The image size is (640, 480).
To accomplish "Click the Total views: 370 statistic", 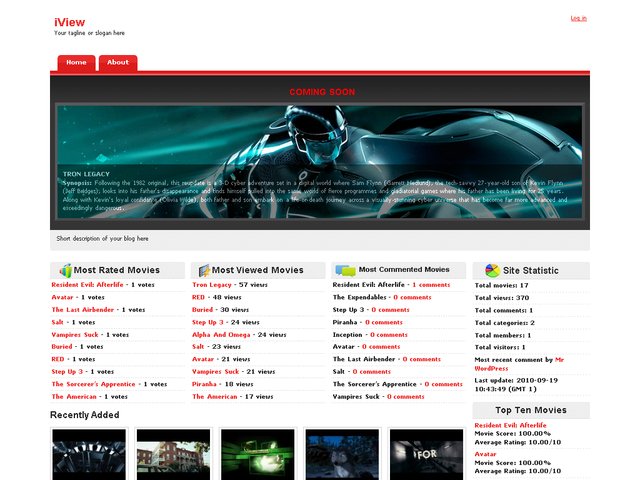I will (502, 298).
